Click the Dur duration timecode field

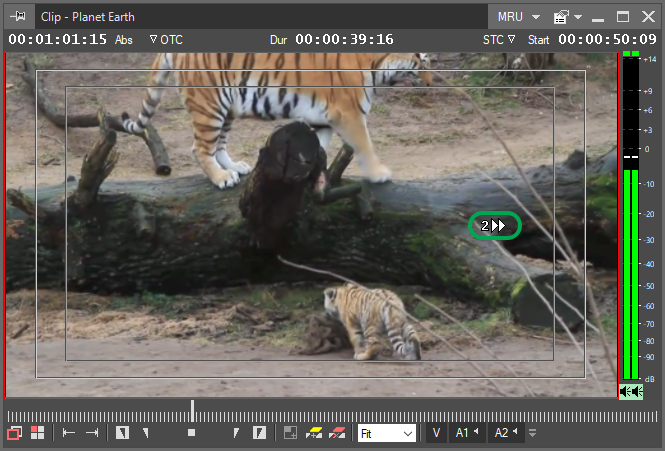pos(343,40)
